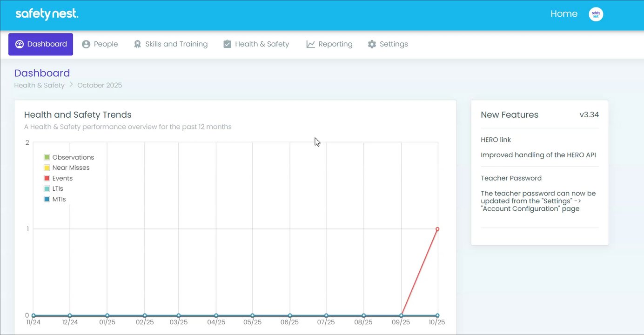Click the Health & Safety clipboard icon
Viewport: 644px width, 335px height.
tap(227, 44)
